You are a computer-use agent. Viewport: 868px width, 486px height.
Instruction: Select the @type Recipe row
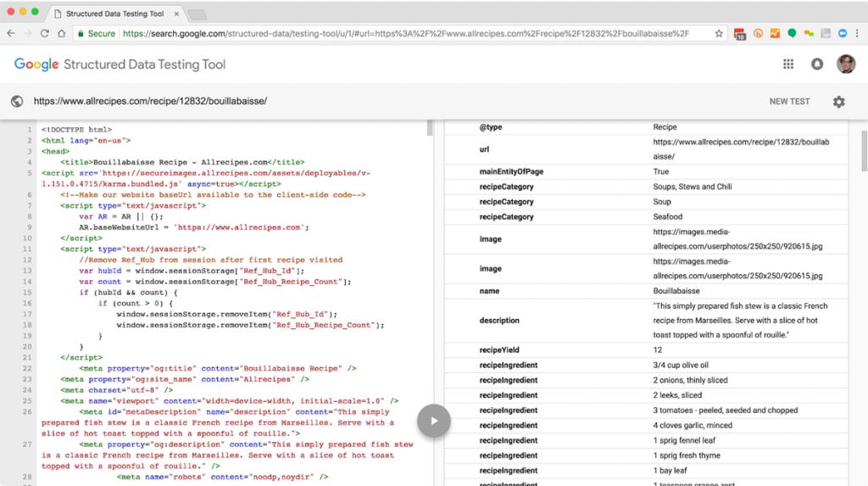point(646,127)
